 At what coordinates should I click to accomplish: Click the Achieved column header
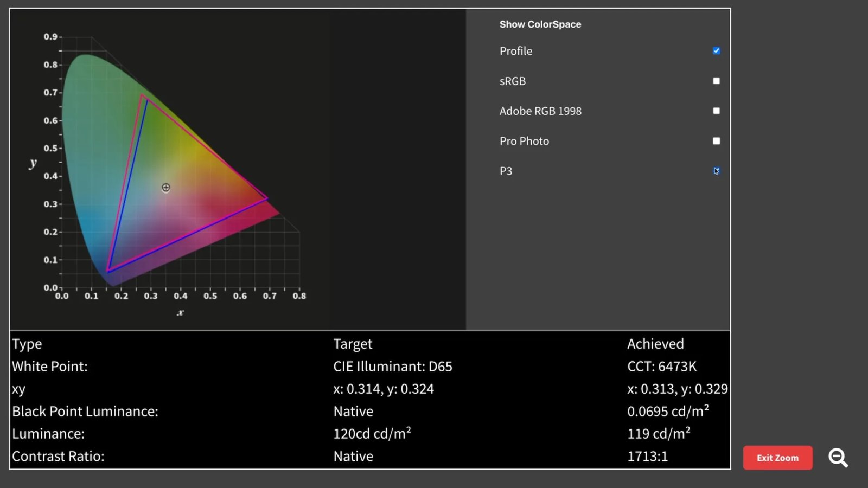click(x=655, y=344)
